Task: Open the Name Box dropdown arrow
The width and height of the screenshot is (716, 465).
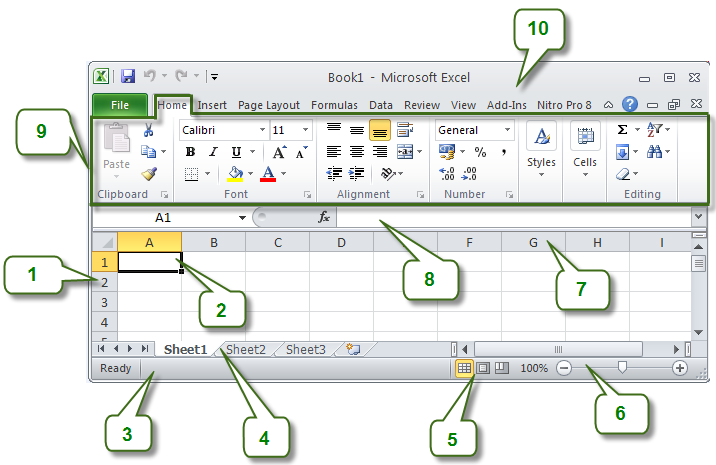Action: 242,217
